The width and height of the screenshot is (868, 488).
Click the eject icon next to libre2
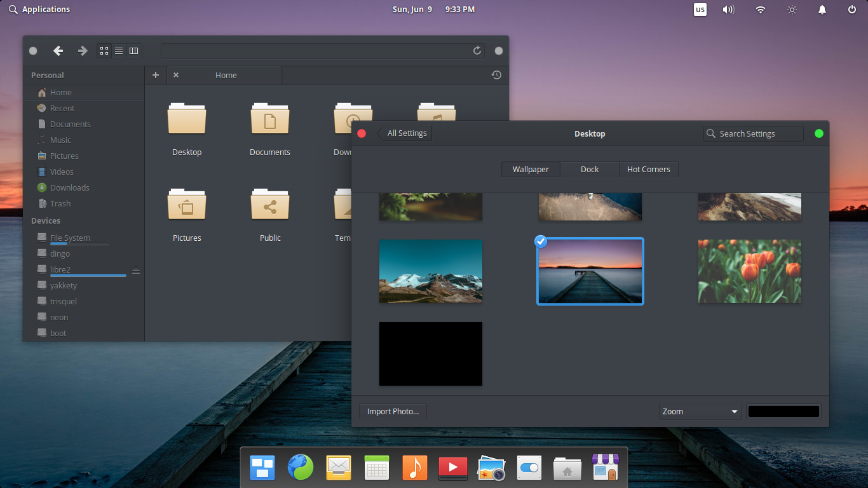(135, 271)
